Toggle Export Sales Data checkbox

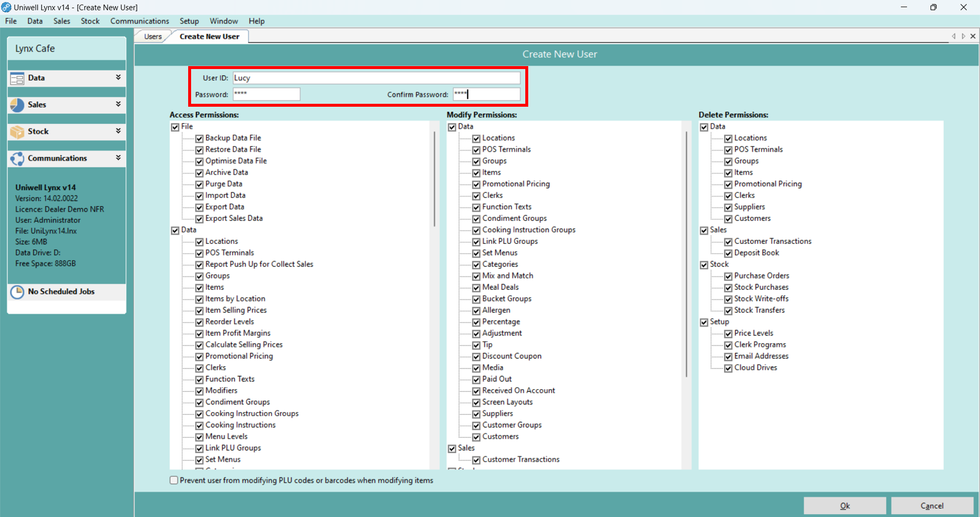coord(199,219)
